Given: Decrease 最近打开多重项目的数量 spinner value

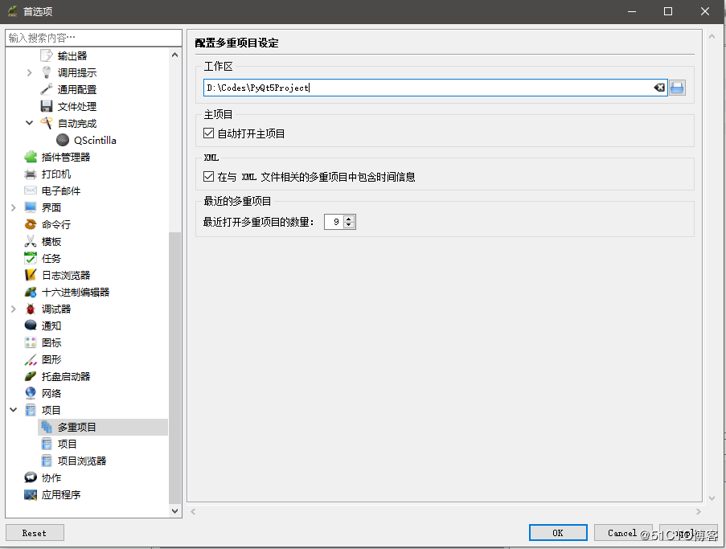Looking at the screenshot, I should tap(349, 225).
